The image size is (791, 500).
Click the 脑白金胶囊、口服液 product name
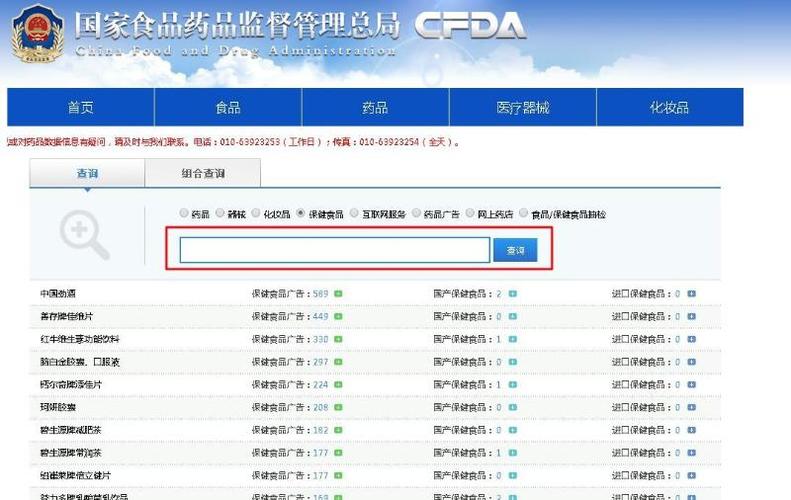(80, 362)
